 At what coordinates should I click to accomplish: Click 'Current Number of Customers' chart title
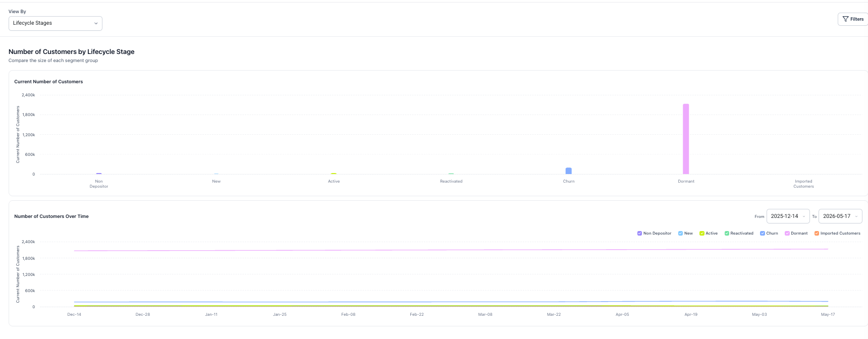[x=48, y=82]
